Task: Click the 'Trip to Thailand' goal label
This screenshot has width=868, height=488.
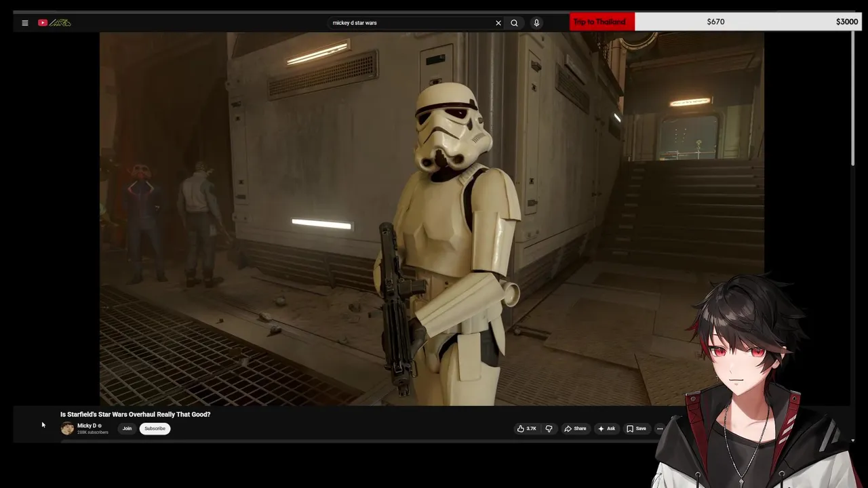Action: point(602,22)
